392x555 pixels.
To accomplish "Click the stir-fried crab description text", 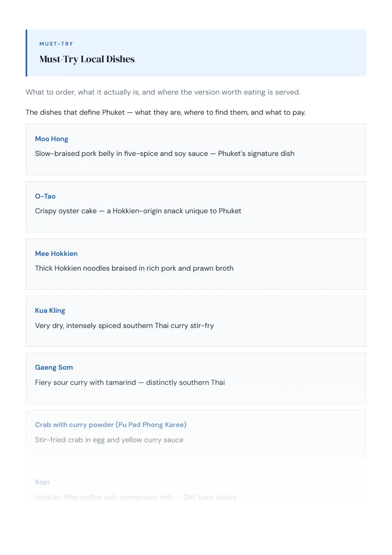I will point(109,440).
